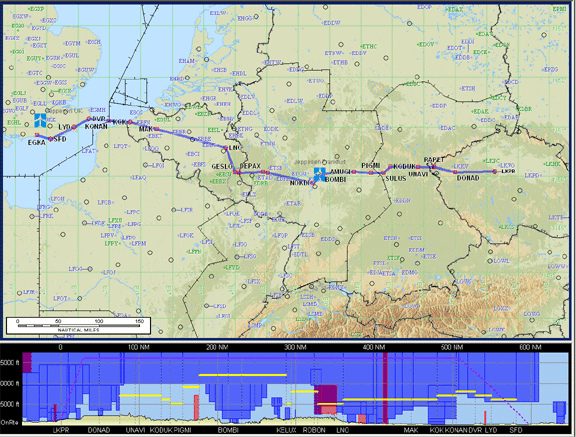
Task: Click the SFD waypoint circle on route
Action: point(51,139)
